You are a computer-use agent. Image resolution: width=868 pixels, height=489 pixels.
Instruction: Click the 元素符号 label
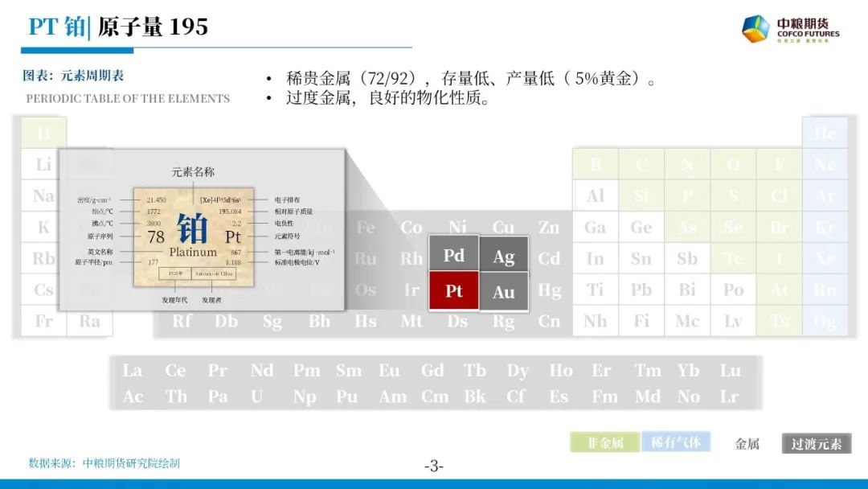(287, 236)
